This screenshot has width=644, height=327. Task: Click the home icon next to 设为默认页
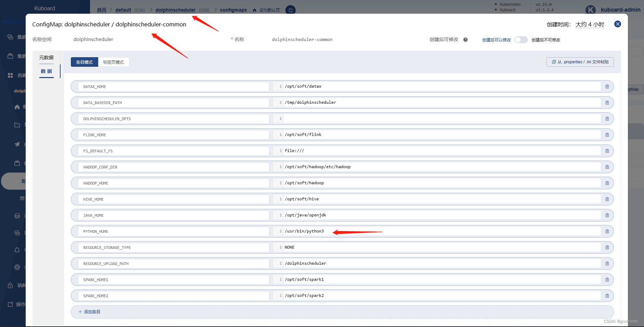point(255,10)
